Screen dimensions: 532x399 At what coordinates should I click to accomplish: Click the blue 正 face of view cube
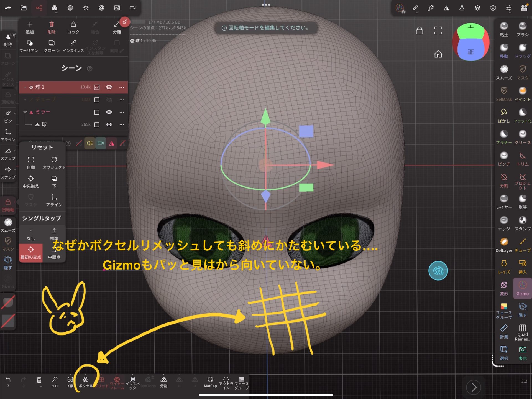click(x=470, y=52)
